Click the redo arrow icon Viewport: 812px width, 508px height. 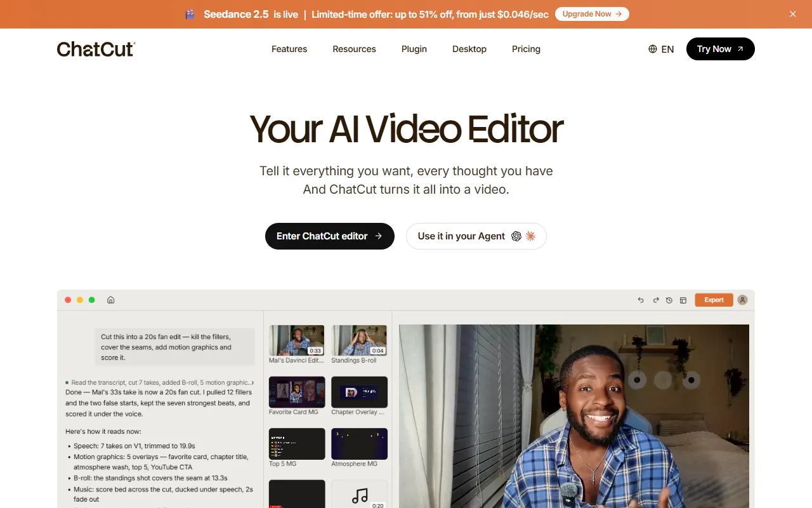click(x=656, y=300)
